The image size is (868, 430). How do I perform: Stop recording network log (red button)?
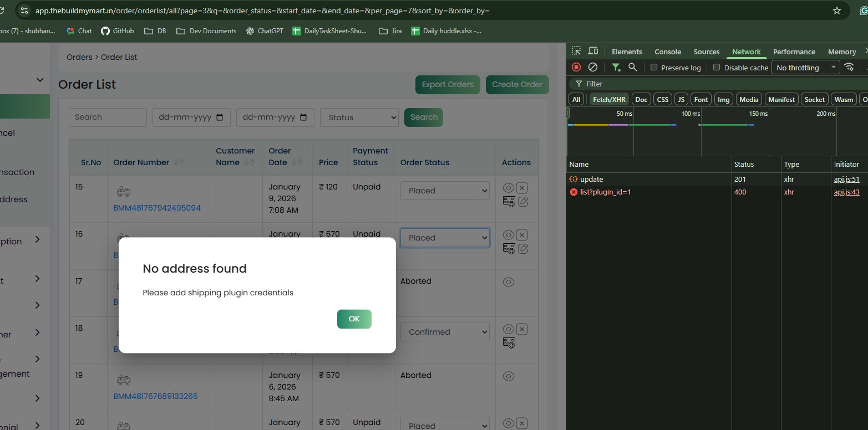[576, 67]
